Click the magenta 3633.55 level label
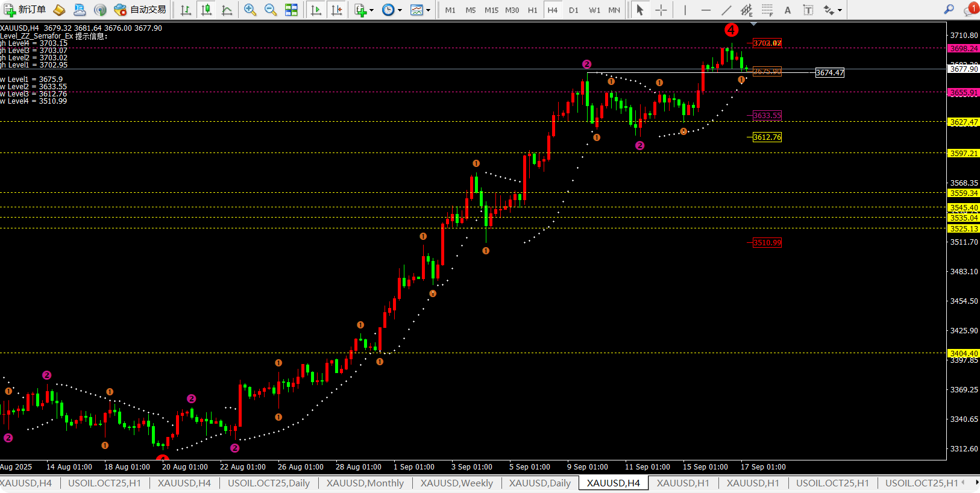 (767, 115)
